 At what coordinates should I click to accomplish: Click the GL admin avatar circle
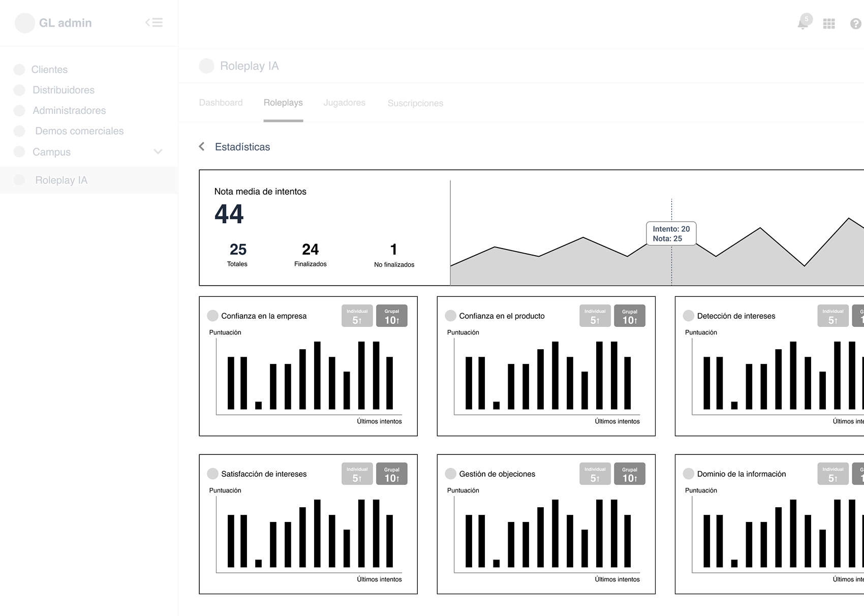point(25,23)
